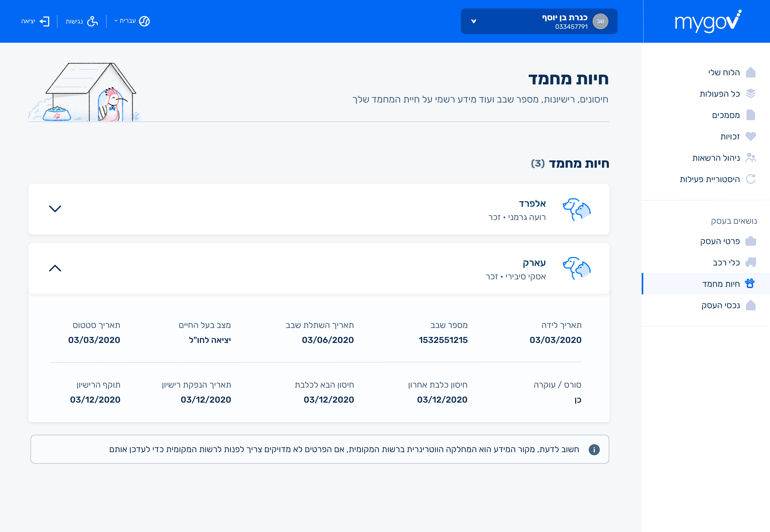Open נכסי העסק in the sidebar
770x532 pixels.
720,305
